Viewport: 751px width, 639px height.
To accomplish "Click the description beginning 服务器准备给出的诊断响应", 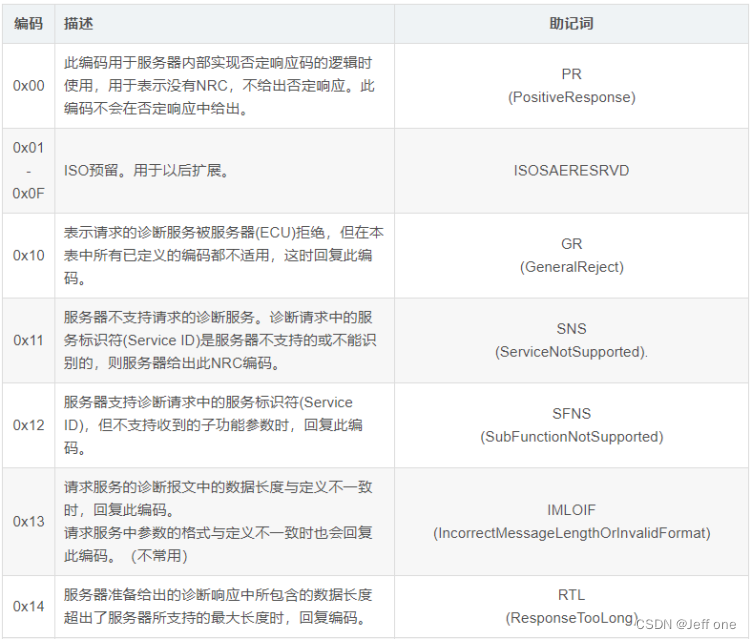I will point(224,606).
